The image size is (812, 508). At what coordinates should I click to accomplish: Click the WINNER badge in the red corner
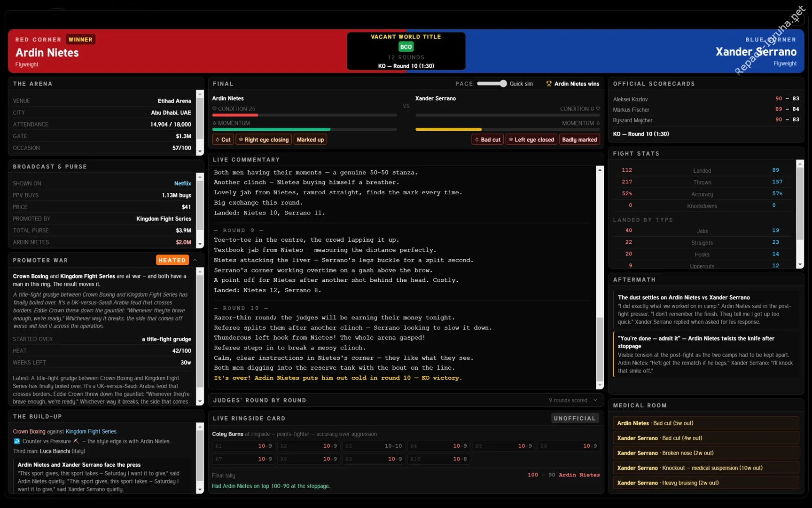(81, 40)
